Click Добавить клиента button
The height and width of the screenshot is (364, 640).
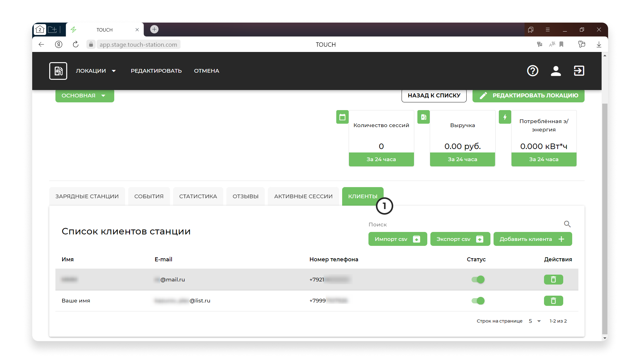[533, 239]
